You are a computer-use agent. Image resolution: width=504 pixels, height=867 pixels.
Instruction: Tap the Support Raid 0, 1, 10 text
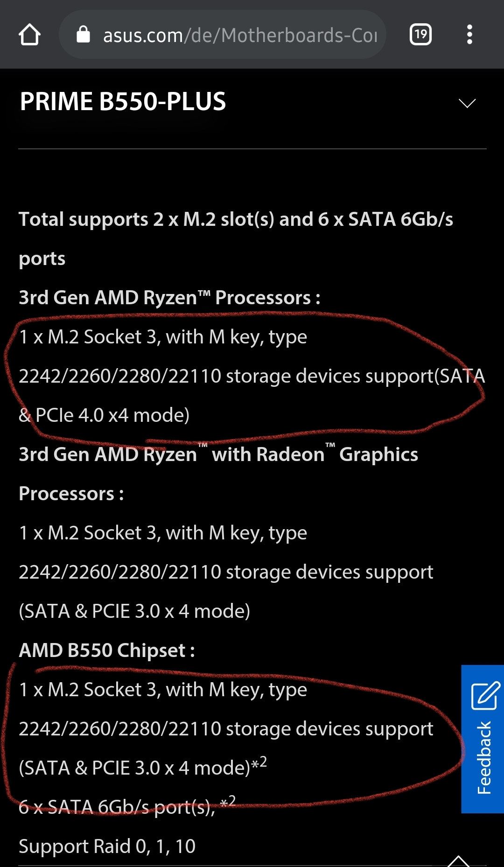point(106,846)
